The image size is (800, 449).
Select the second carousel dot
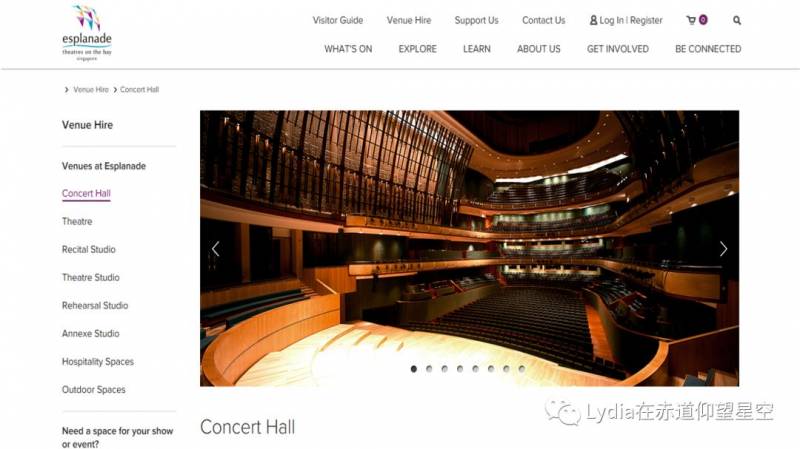(x=429, y=369)
